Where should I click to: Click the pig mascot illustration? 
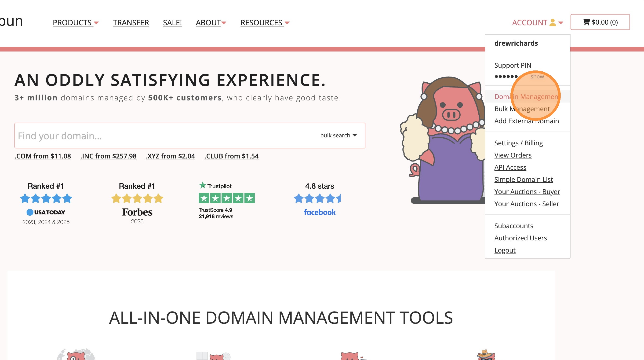pyautogui.click(x=445, y=140)
